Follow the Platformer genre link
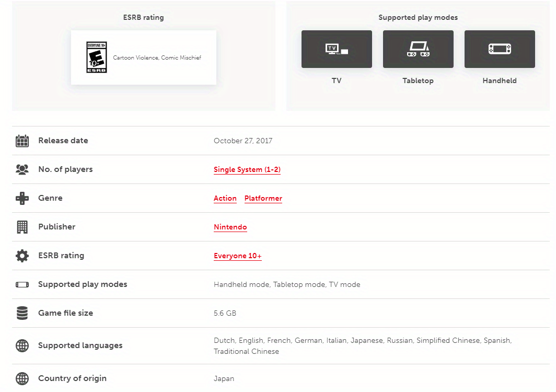The width and height of the screenshot is (556, 392). [x=263, y=199]
